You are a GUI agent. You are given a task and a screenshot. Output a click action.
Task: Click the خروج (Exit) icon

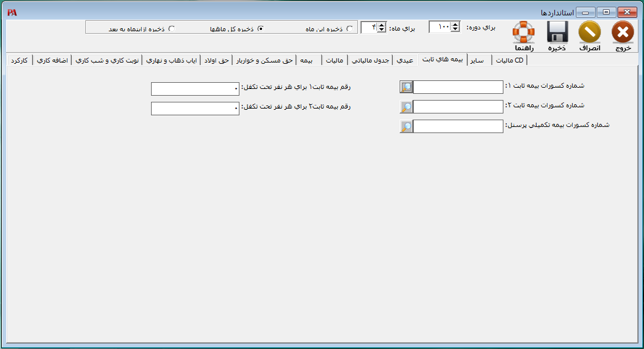click(623, 33)
